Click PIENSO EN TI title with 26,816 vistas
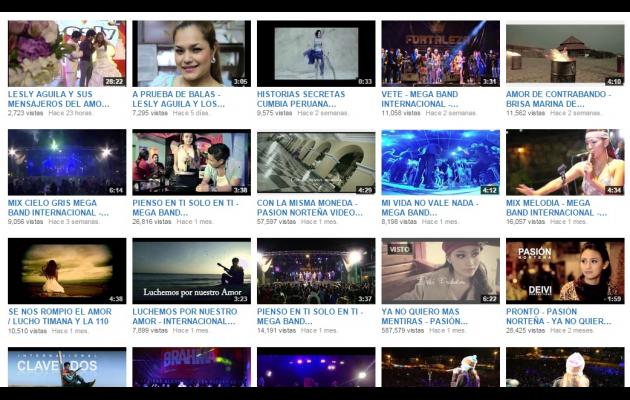Viewport: 630px width, 400px height. 185,208
